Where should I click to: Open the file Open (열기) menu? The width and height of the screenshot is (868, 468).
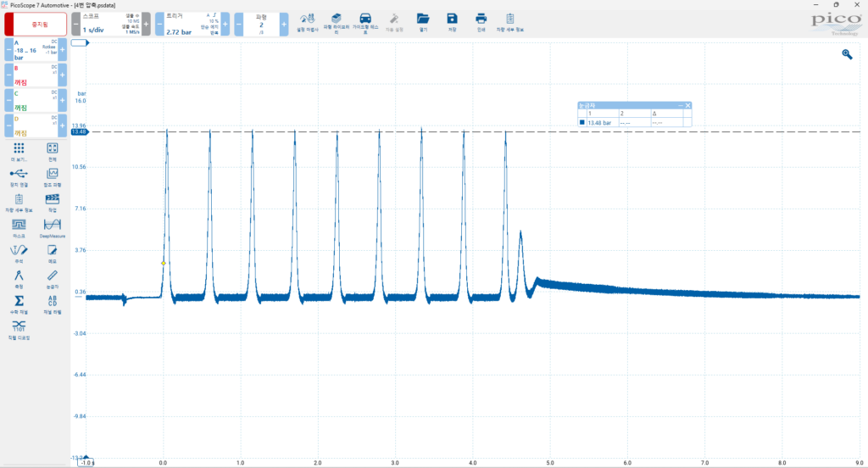click(423, 20)
